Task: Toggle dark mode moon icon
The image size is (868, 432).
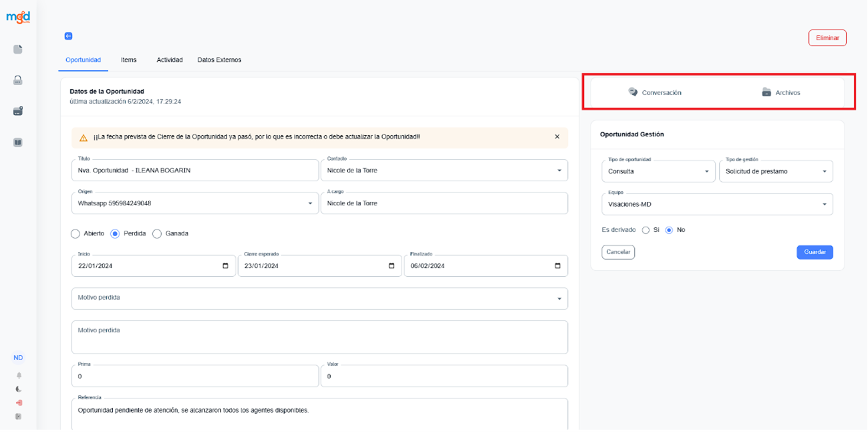Action: [x=19, y=389]
